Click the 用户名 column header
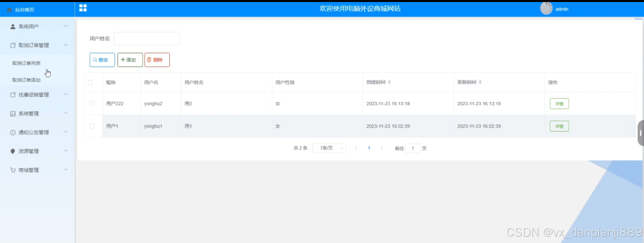644x243 pixels. coord(151,82)
